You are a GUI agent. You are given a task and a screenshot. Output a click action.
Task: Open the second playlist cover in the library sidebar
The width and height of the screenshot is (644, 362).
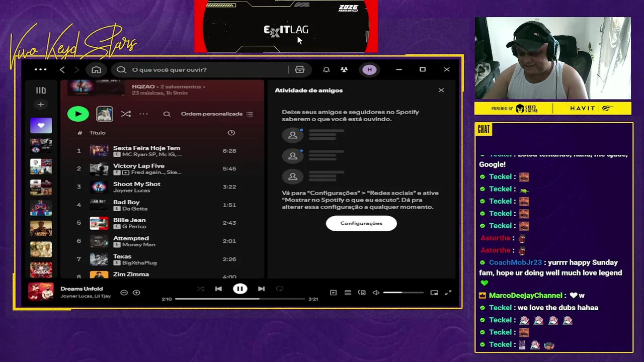coord(41,146)
